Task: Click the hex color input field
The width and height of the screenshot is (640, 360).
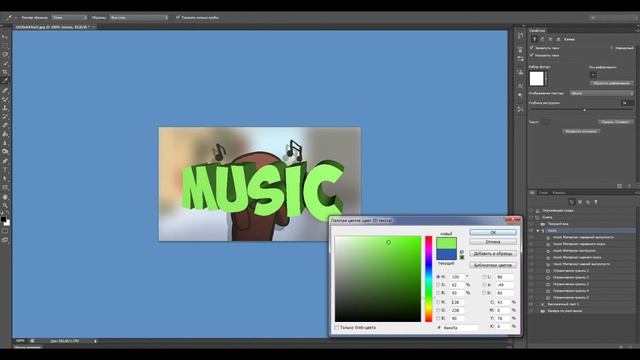Action: (460, 328)
